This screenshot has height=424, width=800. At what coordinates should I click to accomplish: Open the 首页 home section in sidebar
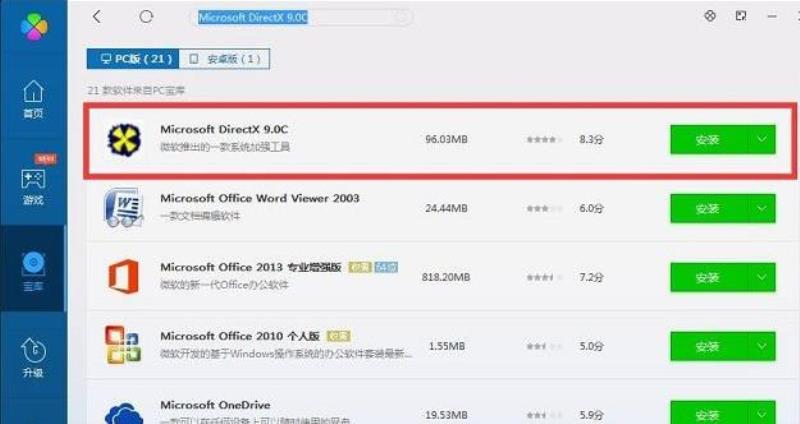(33, 99)
